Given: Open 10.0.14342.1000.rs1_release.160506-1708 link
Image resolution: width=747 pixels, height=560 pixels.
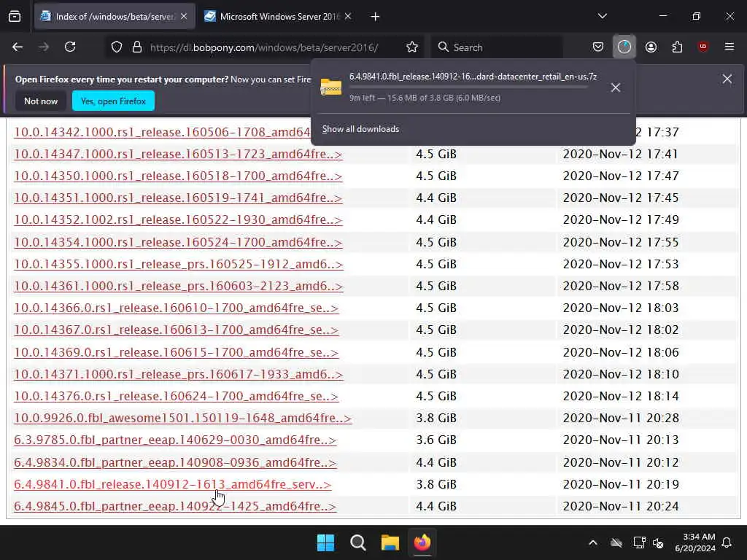Looking at the screenshot, I should [162, 132].
